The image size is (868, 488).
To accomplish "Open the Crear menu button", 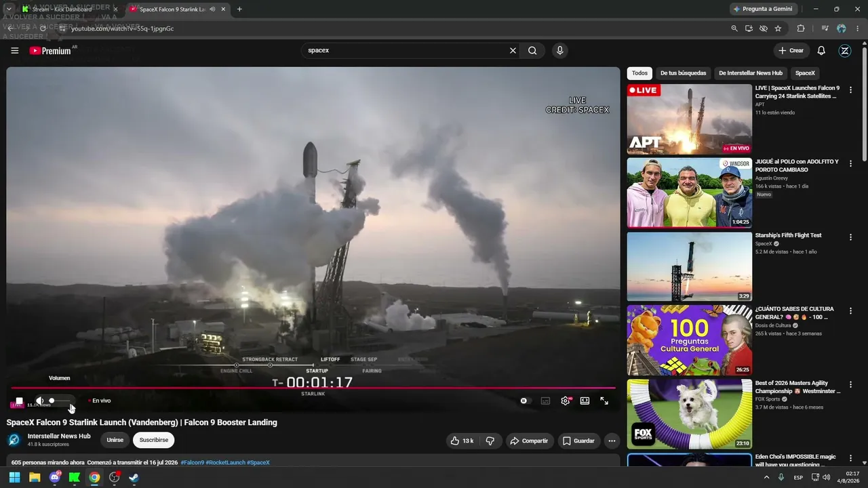I will (791, 51).
